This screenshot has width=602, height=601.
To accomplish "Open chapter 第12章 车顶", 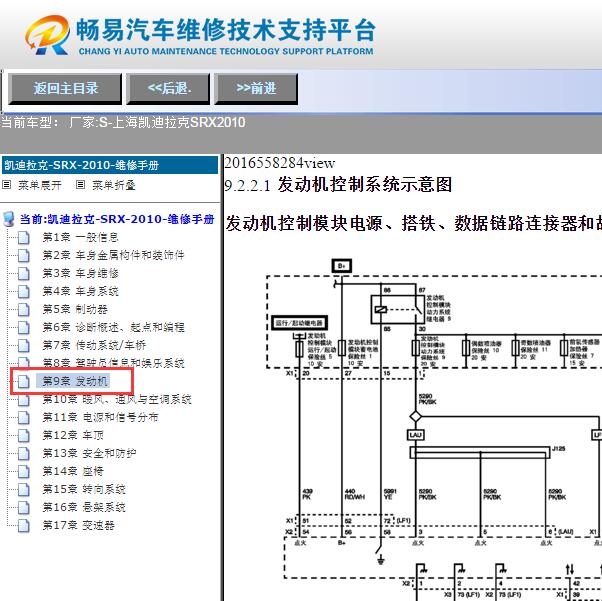I will pos(73,435).
